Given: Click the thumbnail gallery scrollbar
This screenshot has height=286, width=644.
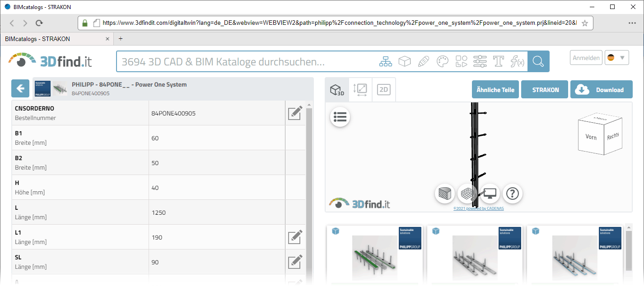Looking at the screenshot, I should tap(629, 250).
